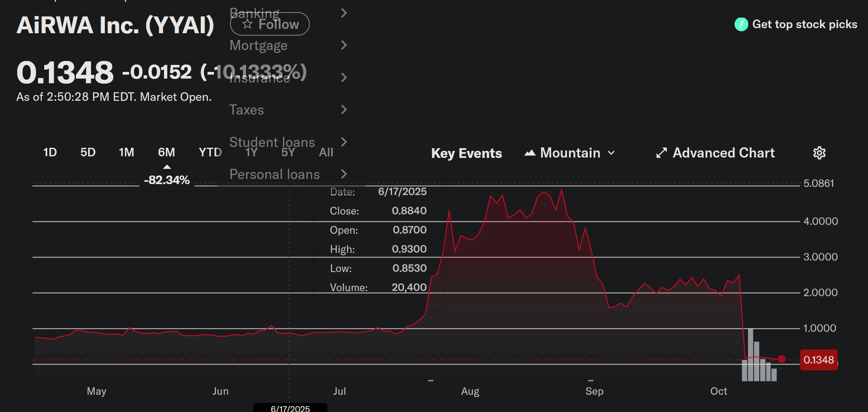The image size is (868, 412).
Task: Click the red current-price dot on the chart line
Action: click(x=782, y=359)
